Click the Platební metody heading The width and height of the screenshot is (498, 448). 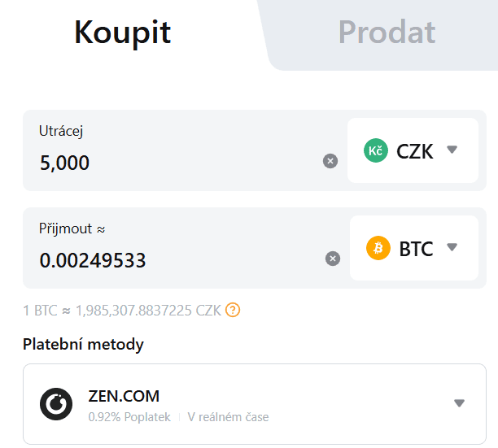(83, 345)
